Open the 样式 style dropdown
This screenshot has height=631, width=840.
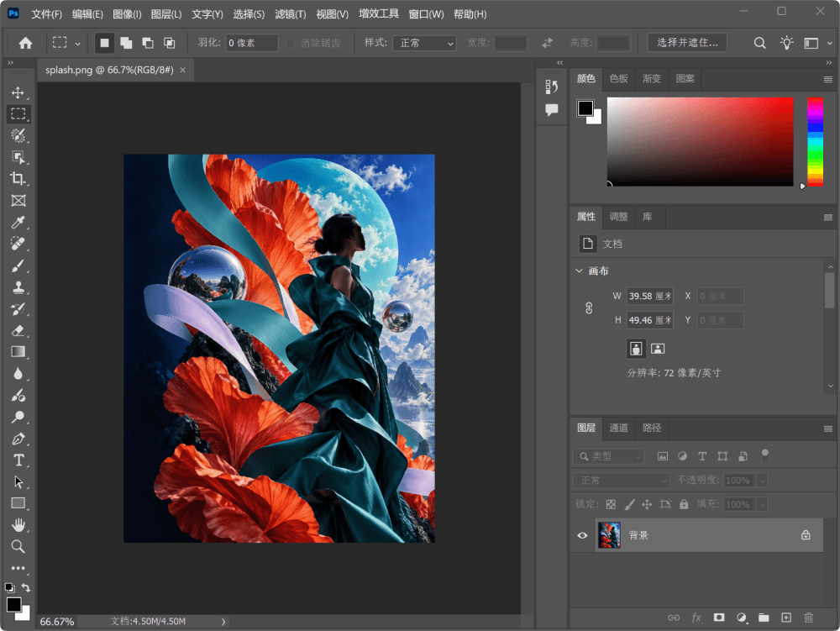point(424,43)
